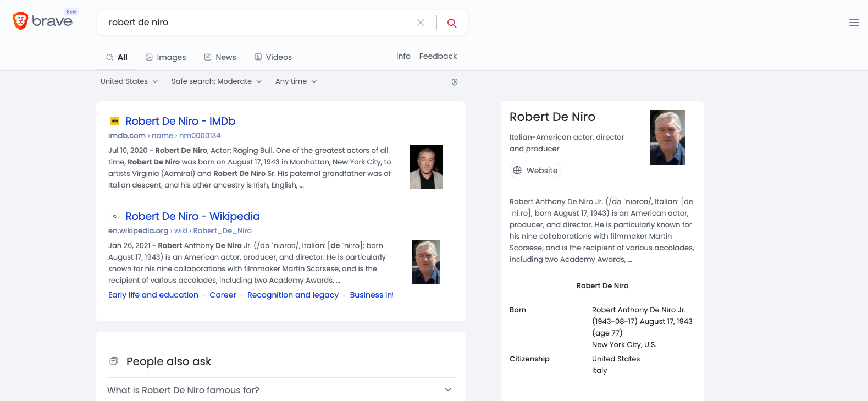Open Recognition and legacy sublink

click(x=293, y=295)
